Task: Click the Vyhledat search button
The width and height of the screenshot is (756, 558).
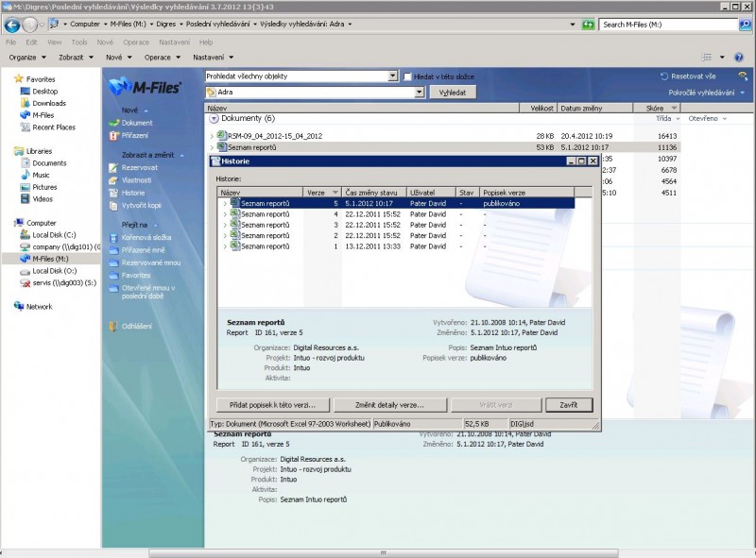Action: 454,93
